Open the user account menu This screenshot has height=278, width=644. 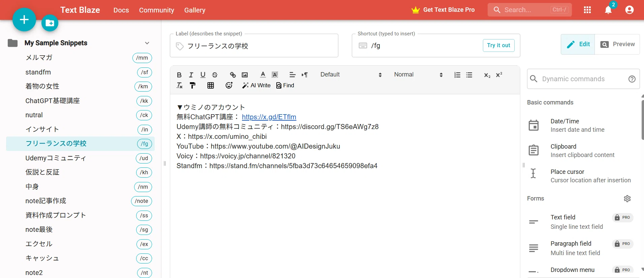(629, 10)
